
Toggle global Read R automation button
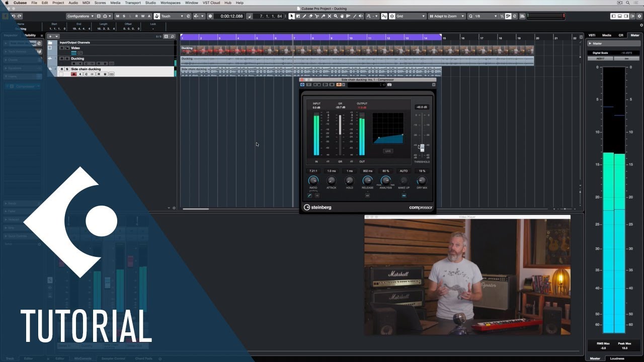click(136, 16)
